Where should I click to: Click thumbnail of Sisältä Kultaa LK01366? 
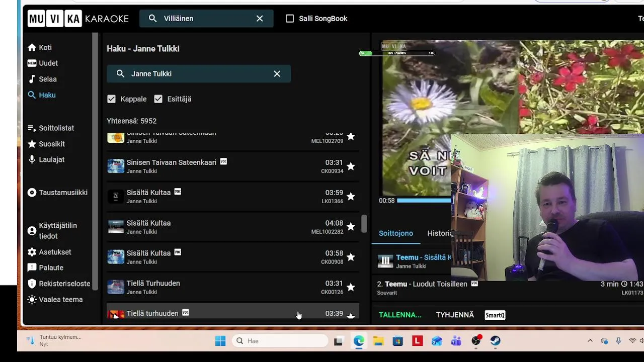(116, 197)
